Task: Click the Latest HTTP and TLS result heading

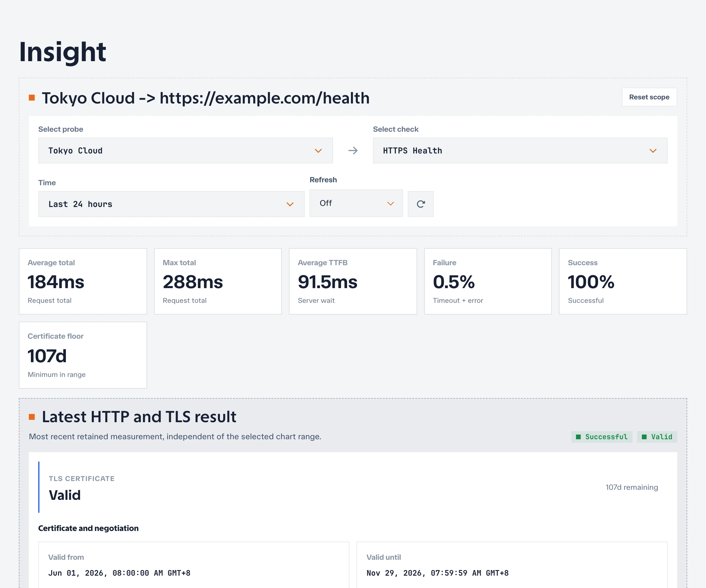Action: tap(139, 417)
